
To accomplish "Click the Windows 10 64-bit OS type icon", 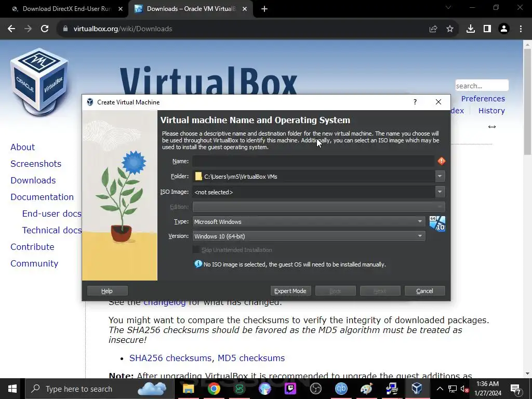I will (437, 223).
